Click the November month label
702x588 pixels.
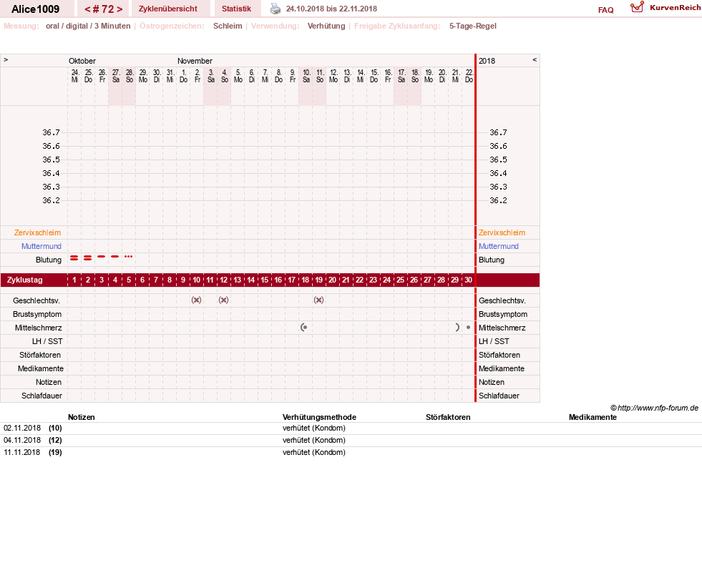pos(195,61)
